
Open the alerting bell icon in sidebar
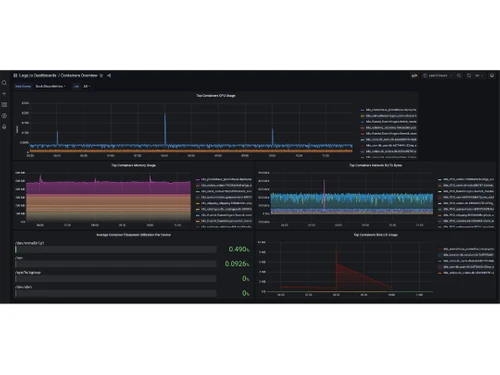4,127
